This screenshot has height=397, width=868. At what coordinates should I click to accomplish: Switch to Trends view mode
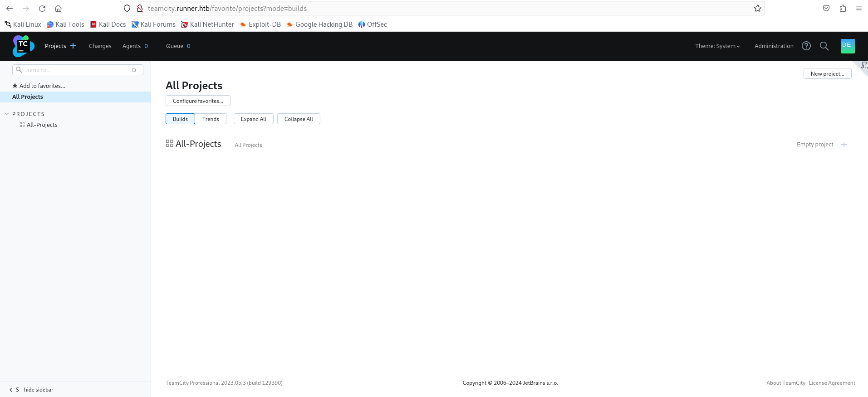[x=211, y=119]
